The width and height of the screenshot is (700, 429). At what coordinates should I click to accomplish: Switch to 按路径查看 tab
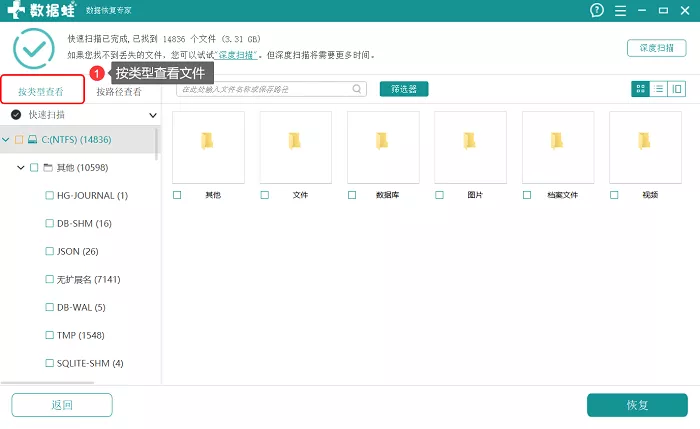[119, 92]
